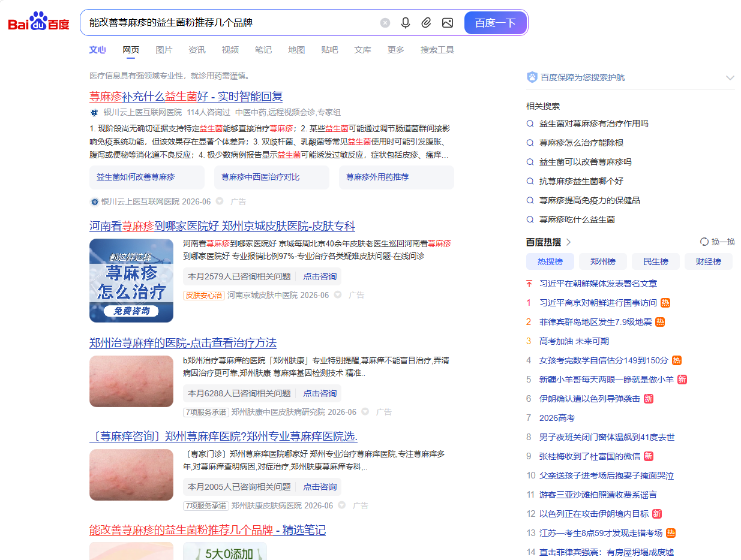This screenshot has height=560, width=741.
Task: Click the 热 badge on 习近平离京对朝鲜进行国事访问
Action: pos(665,303)
